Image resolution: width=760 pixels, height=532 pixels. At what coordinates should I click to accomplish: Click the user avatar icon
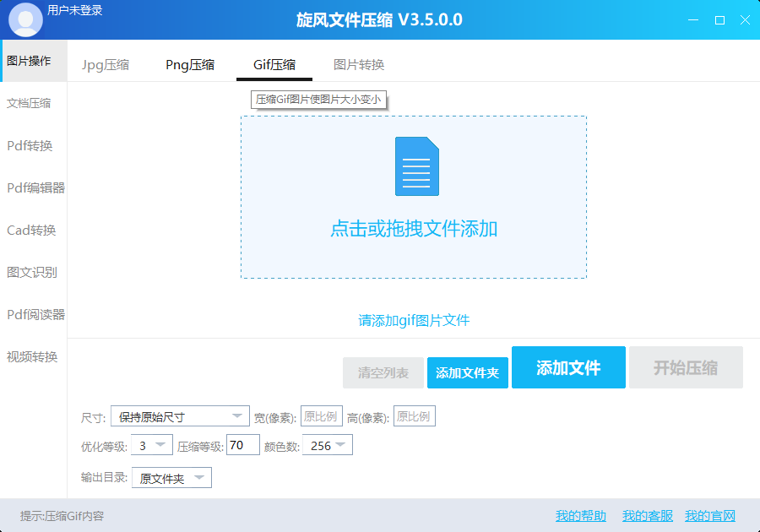click(25, 20)
